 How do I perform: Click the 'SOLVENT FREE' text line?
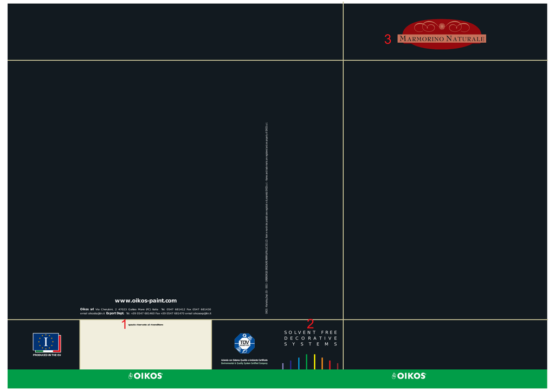click(311, 332)
